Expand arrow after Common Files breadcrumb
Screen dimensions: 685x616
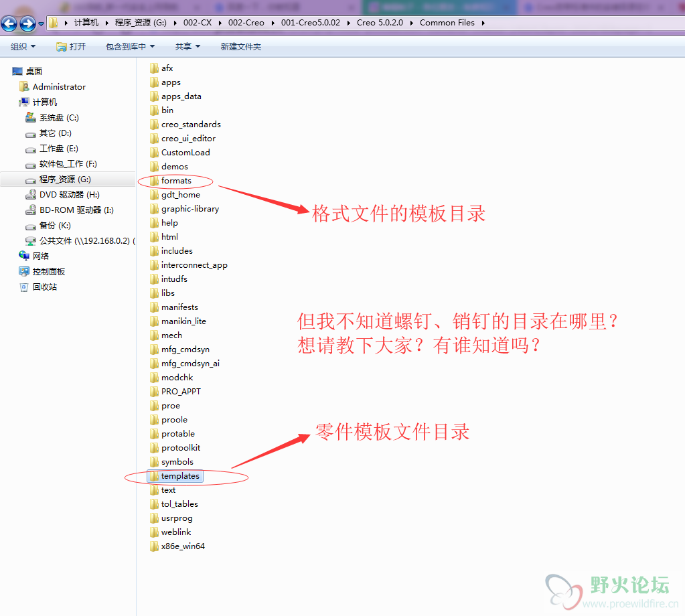(483, 23)
